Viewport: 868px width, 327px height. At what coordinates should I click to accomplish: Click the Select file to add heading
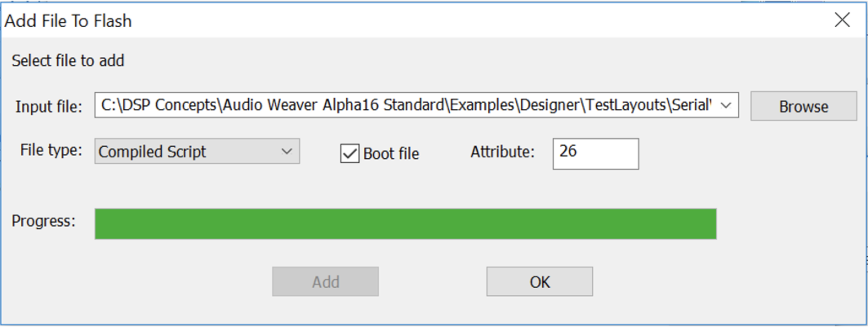pos(68,61)
